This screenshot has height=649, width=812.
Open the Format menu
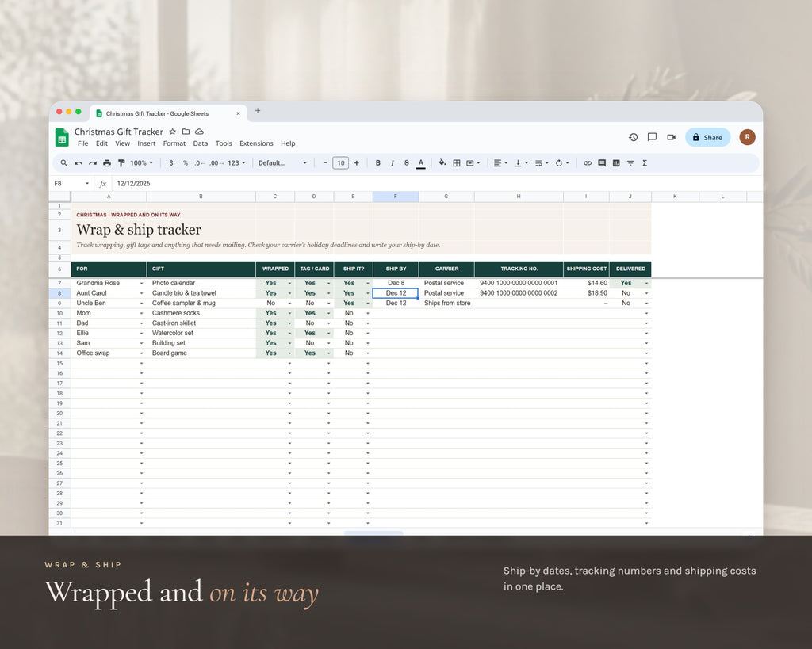174,143
